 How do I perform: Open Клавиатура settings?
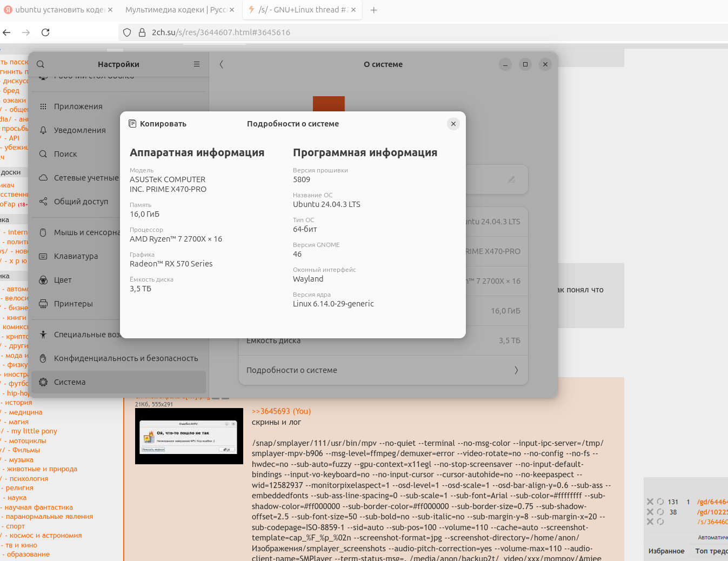pos(118,256)
